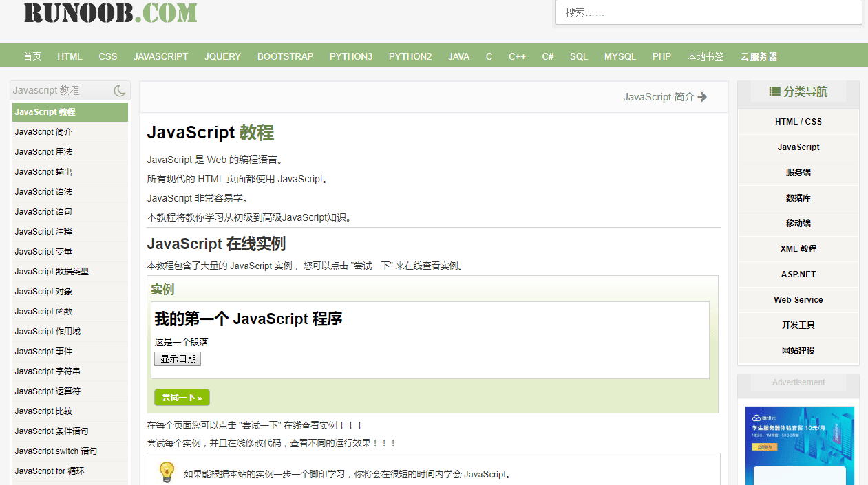Viewport: 868px width, 485px height.
Task: Go to 首页 in top navigation
Action: [x=32, y=56]
